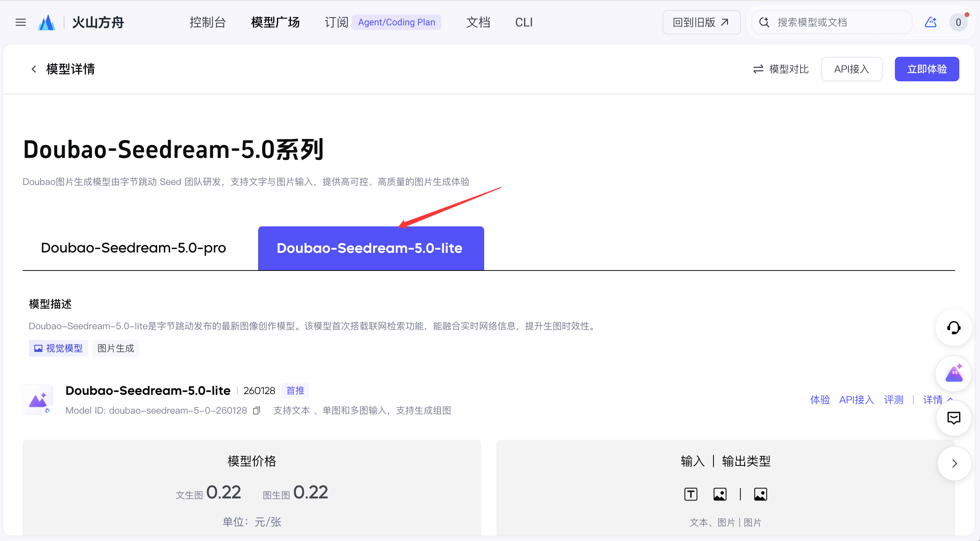The width and height of the screenshot is (980, 541).
Task: Open 控制台 in the top navigation
Action: tap(207, 22)
